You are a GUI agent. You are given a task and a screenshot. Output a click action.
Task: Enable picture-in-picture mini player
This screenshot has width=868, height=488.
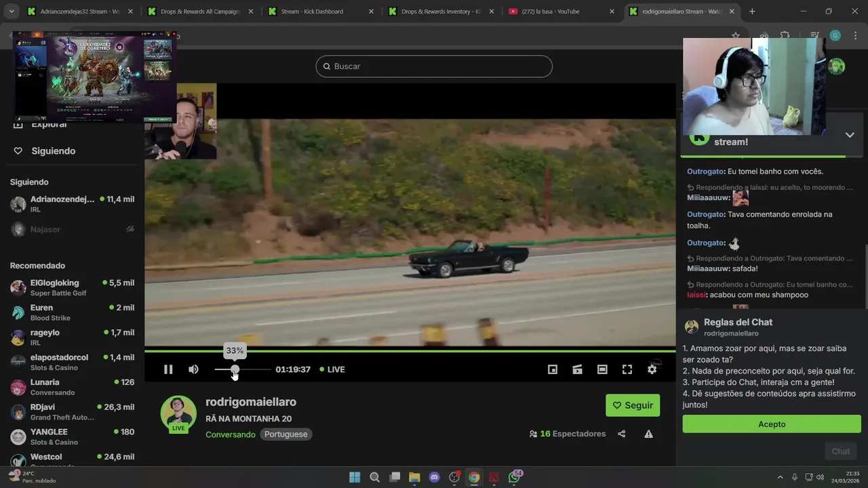coord(553,369)
